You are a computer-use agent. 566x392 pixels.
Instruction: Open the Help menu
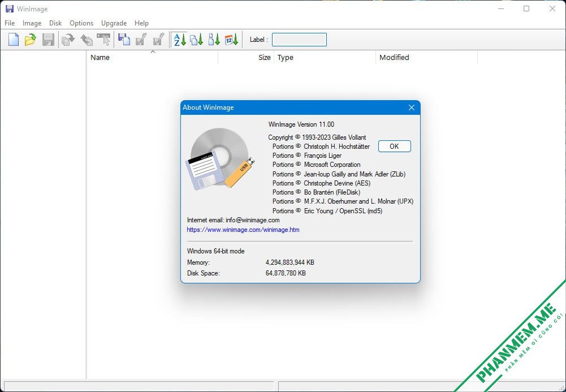(x=141, y=23)
